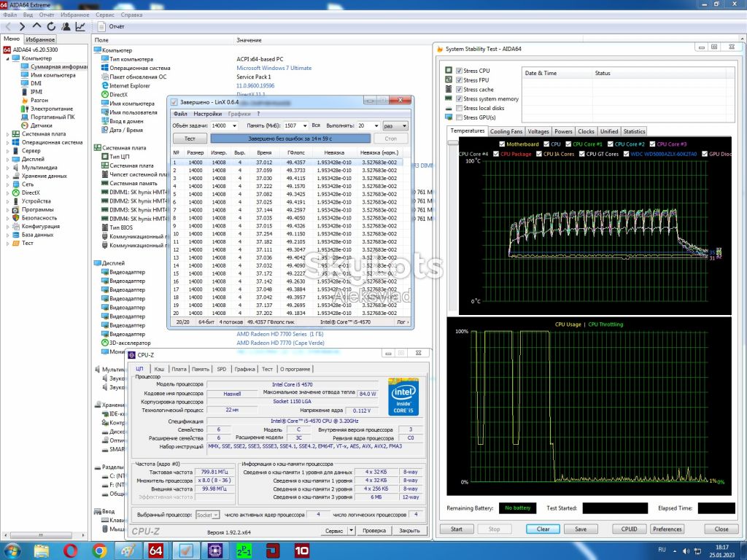
Task: Click the horizontal scrollbar under the AIDA64 tree
Action: (x=42, y=535)
